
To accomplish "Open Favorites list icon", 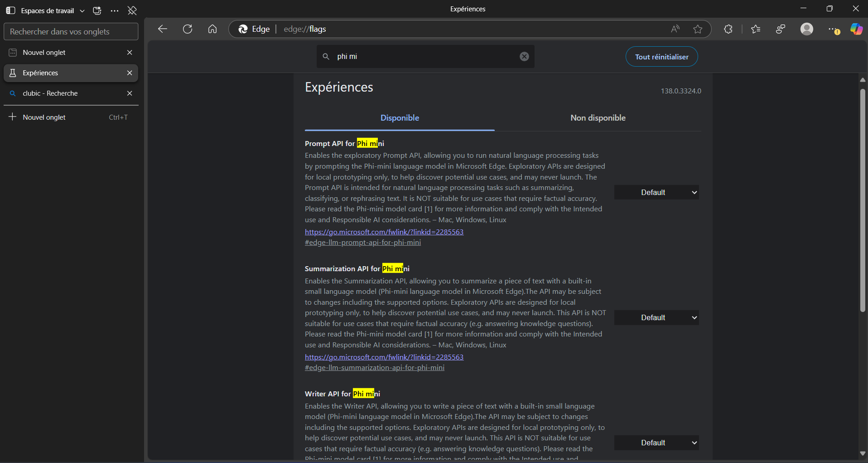I will 755,29.
